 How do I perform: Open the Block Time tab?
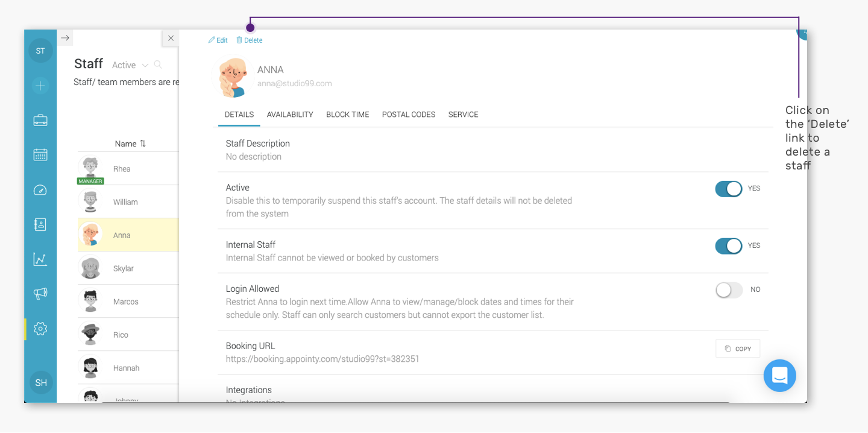click(348, 115)
